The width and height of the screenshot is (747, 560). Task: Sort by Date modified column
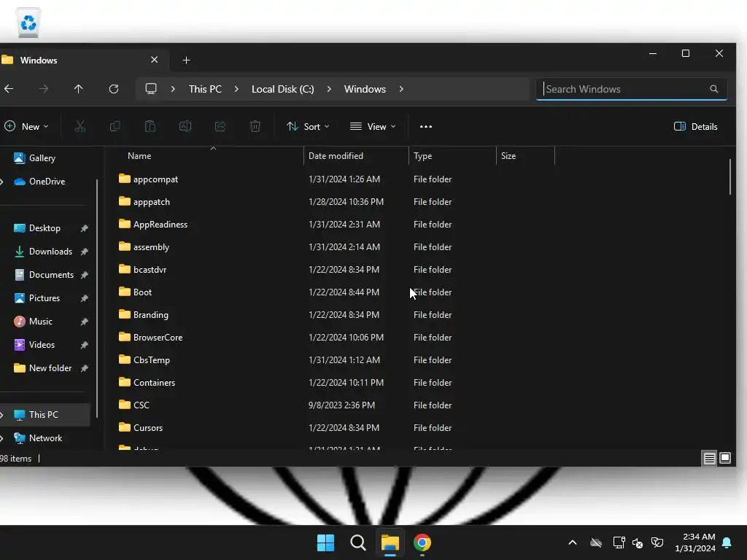[x=356, y=156]
